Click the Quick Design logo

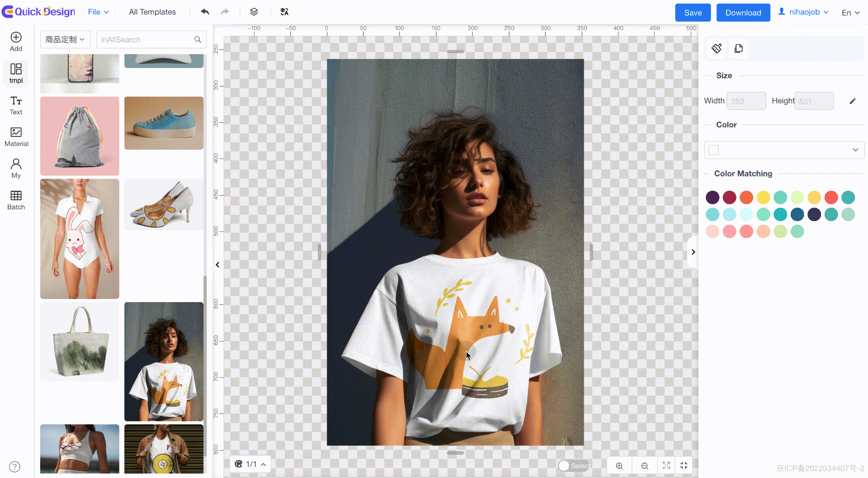tap(38, 12)
